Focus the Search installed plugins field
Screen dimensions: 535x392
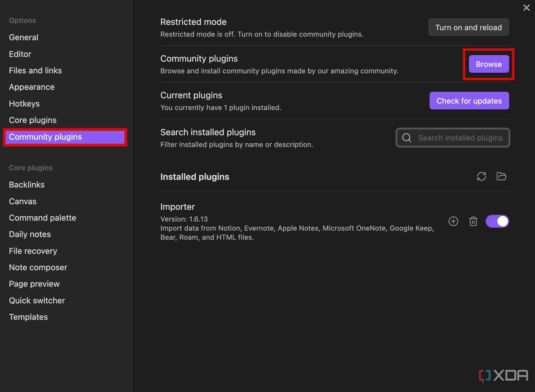[452, 138]
